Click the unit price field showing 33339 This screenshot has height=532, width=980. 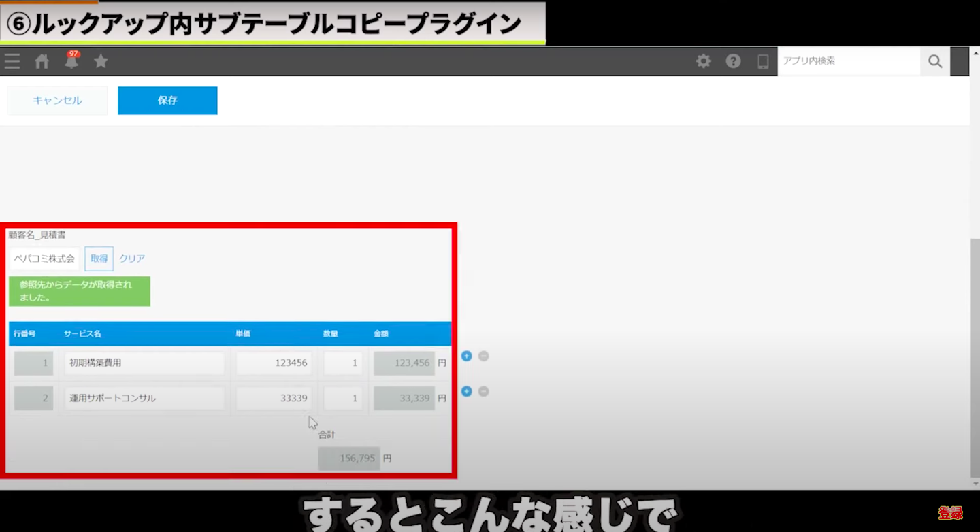click(274, 398)
